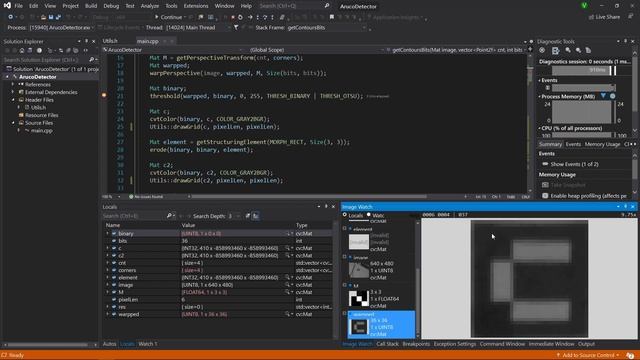Click the Step Out icon
This screenshot has height=360, width=640.
272,17
